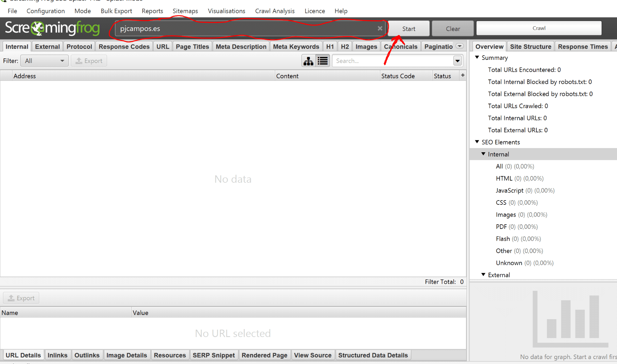Image resolution: width=617 pixels, height=364 pixels.
Task: Open the search options dropdown arrow
Action: click(x=457, y=61)
